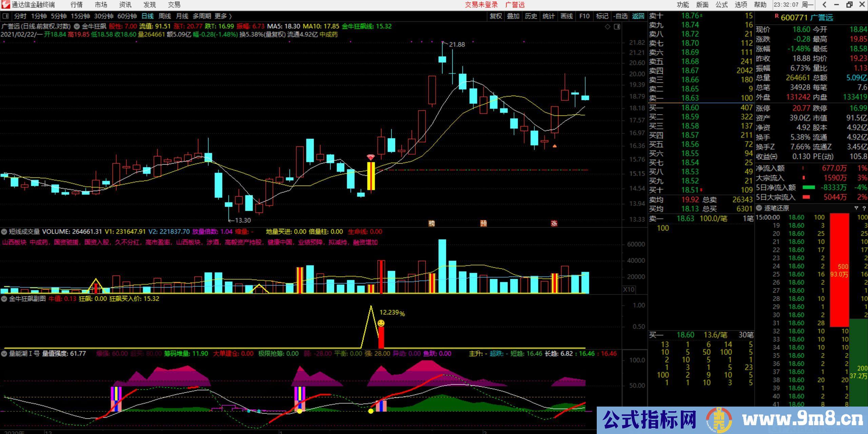The height and width of the screenshot is (434, 868).
Task: Open the 发现 menu
Action: [x=150, y=5]
